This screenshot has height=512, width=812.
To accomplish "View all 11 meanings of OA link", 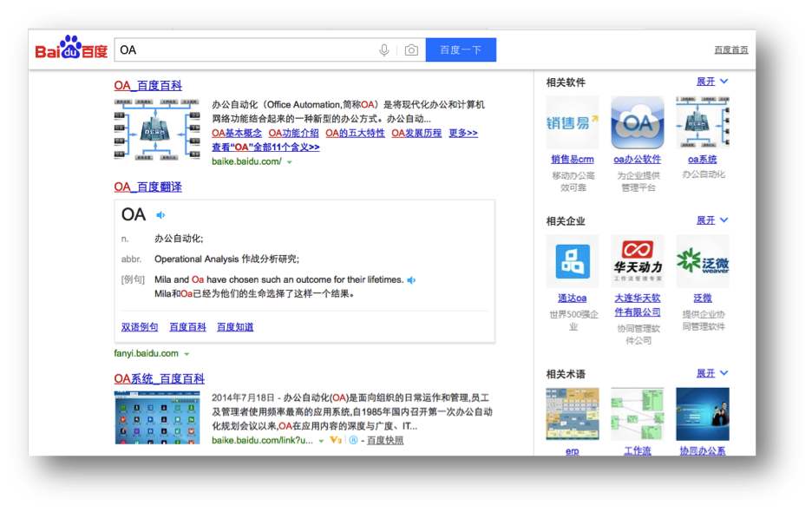I will coord(265,148).
